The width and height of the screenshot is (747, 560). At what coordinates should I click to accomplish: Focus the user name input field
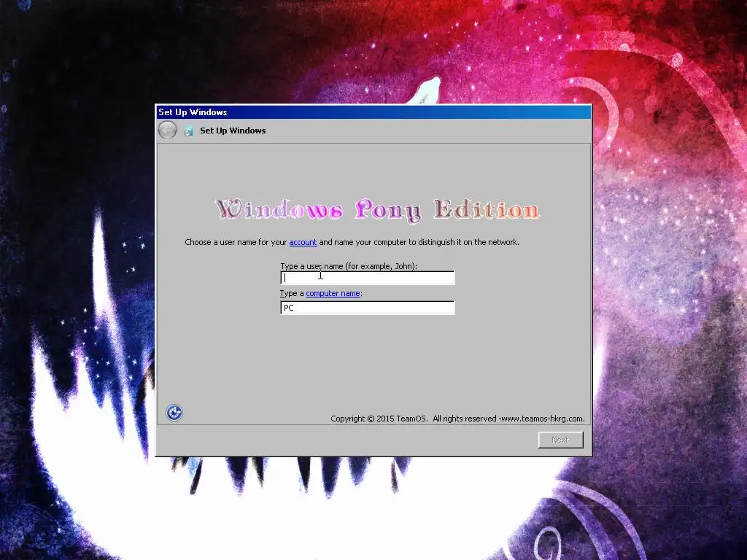point(368,278)
